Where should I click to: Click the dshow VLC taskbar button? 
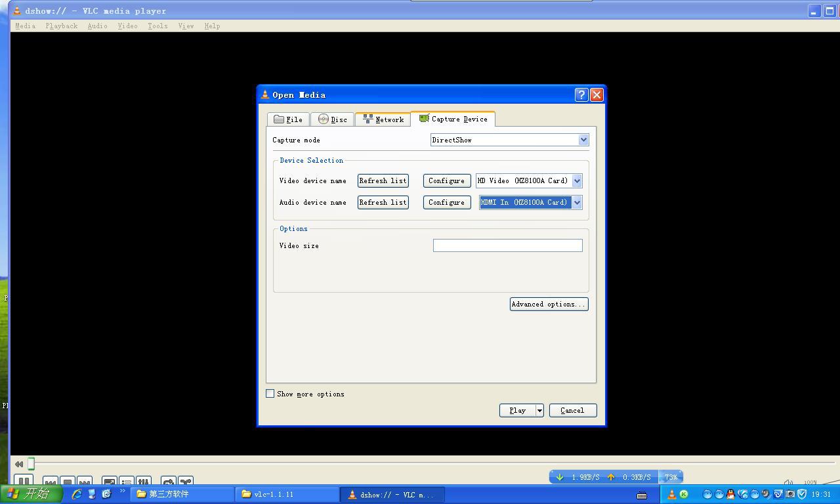tap(392, 494)
